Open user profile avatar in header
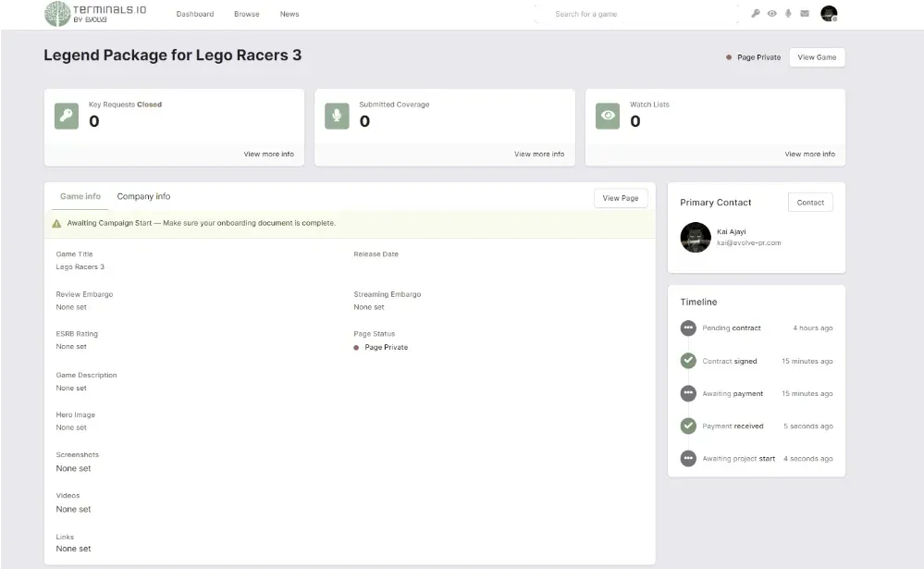The width and height of the screenshot is (924, 569). click(829, 14)
